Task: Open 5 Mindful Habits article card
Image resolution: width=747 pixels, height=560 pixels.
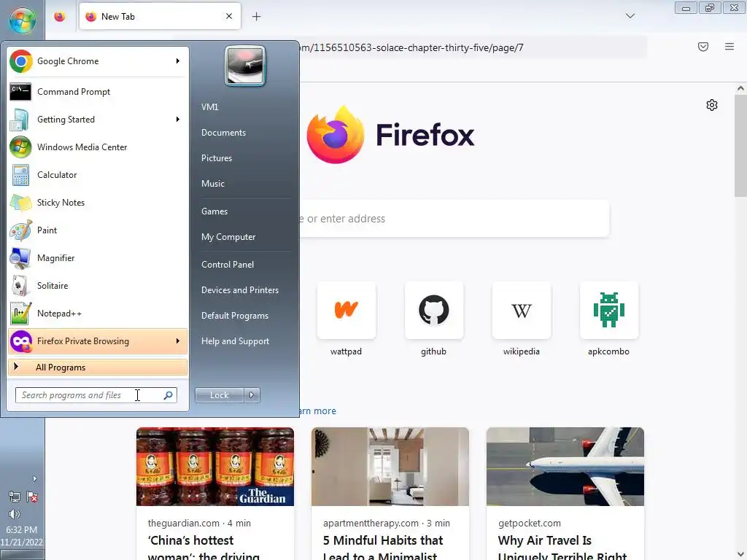Action: coord(390,494)
